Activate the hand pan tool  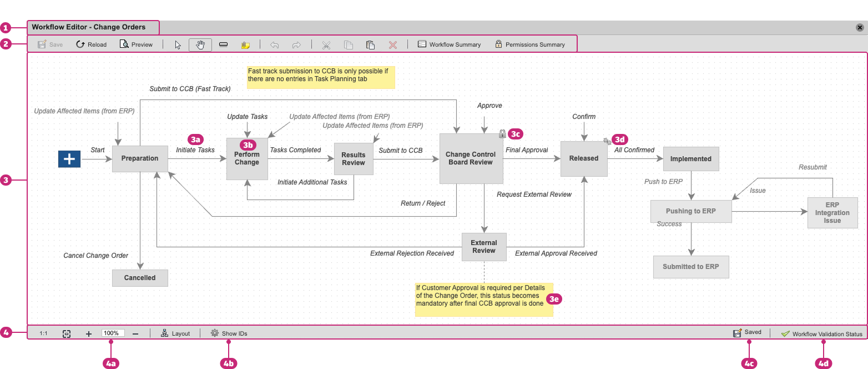point(200,44)
